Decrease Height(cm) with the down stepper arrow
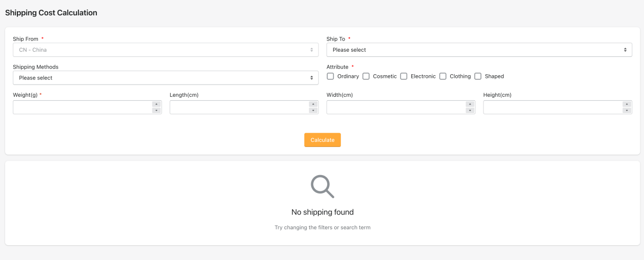This screenshot has height=260, width=644. coord(627,110)
